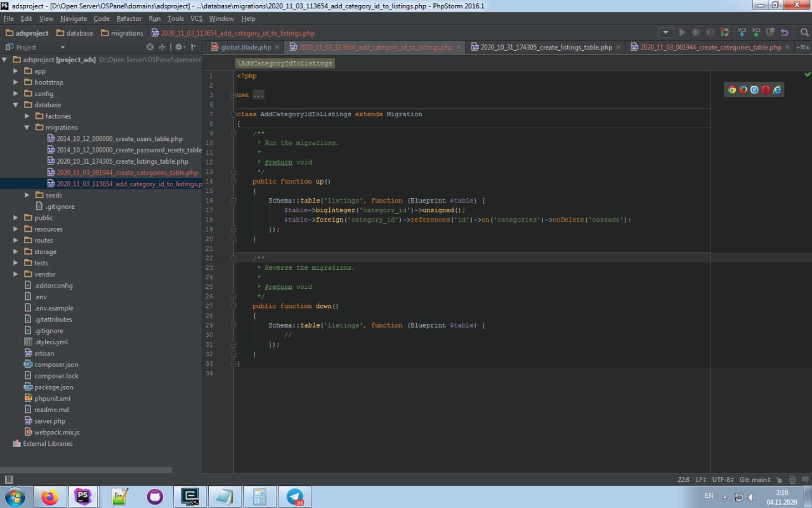Image resolution: width=812 pixels, height=508 pixels.
Task: Open PhpStorm from the Windows taskbar
Action: coord(82,497)
